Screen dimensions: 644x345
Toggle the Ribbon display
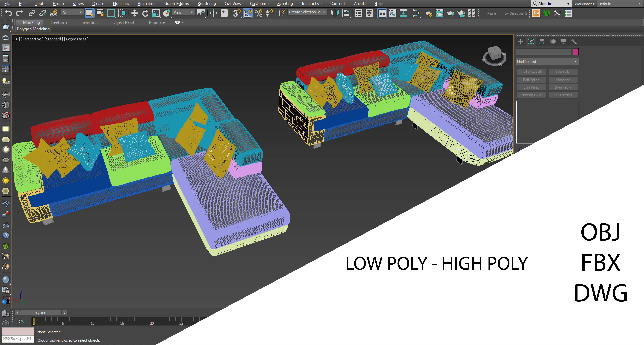pyautogui.click(x=382, y=13)
